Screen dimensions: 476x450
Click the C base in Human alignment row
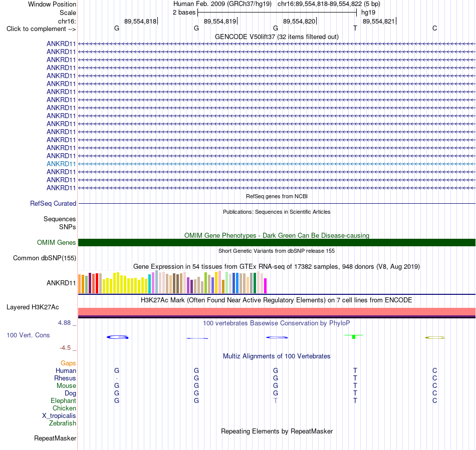click(435, 370)
